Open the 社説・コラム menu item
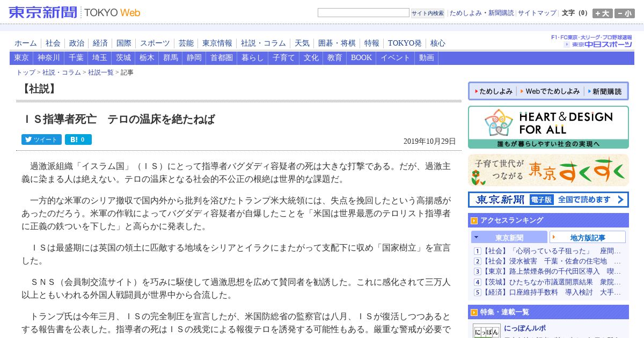 coord(264,43)
